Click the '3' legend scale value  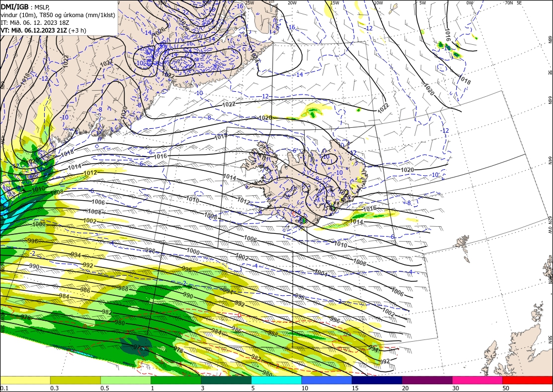[x=202, y=388]
